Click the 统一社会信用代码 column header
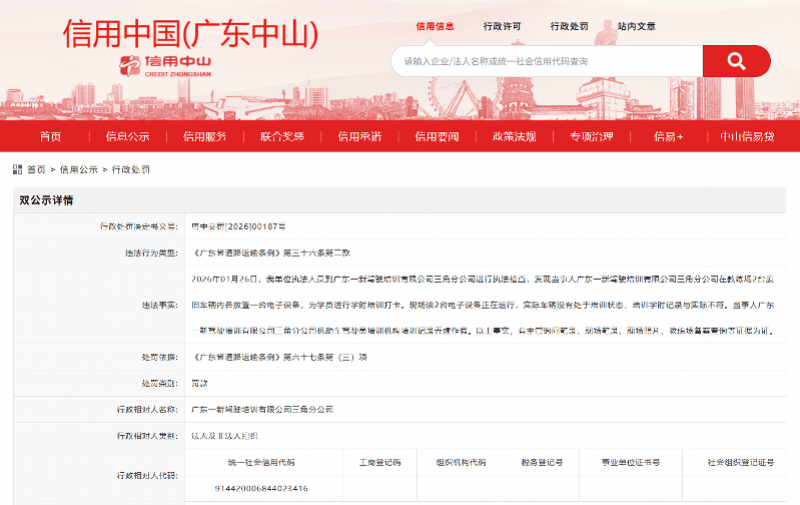Viewport: 800px width, 505px height. (261, 463)
